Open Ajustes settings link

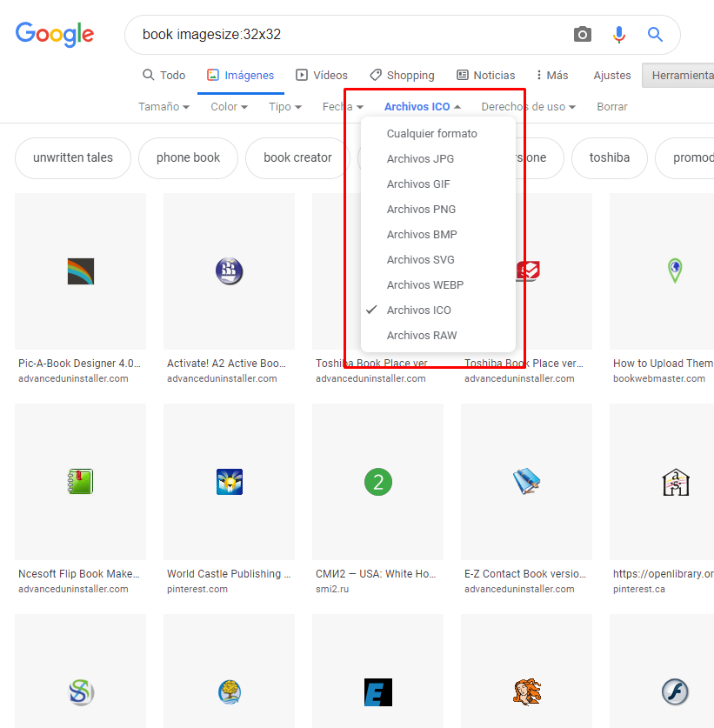pos(612,75)
